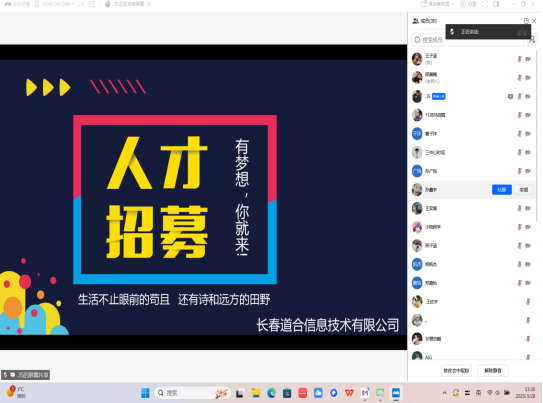Close the members panel
Viewport: 543px width, 403px height.
click(x=534, y=21)
